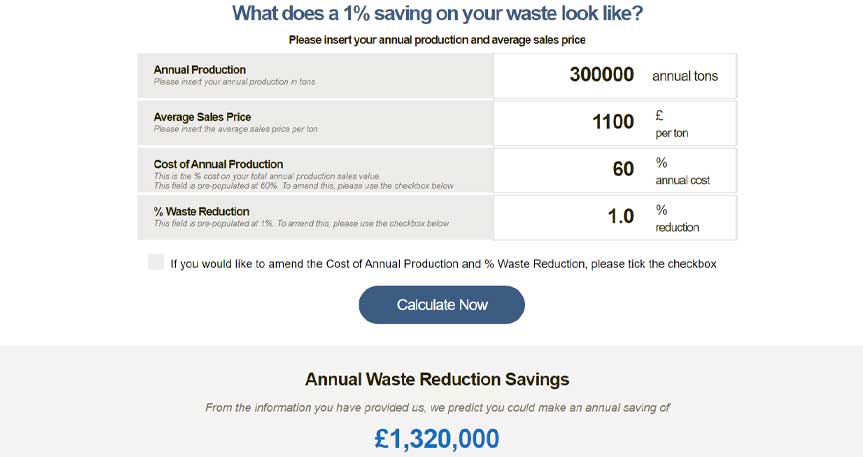Image resolution: width=863 pixels, height=457 pixels.
Task: Click the '% Waste Reduction' row label
Action: click(201, 211)
